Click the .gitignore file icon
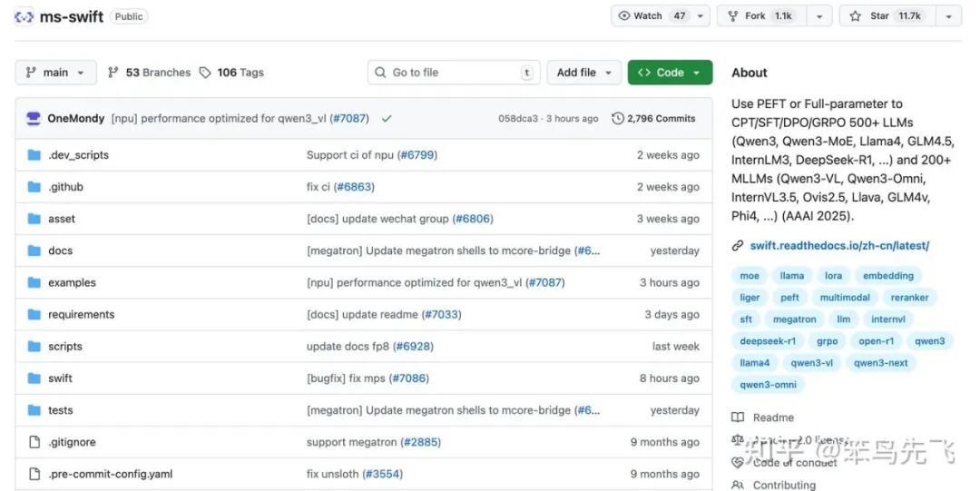 (x=35, y=442)
